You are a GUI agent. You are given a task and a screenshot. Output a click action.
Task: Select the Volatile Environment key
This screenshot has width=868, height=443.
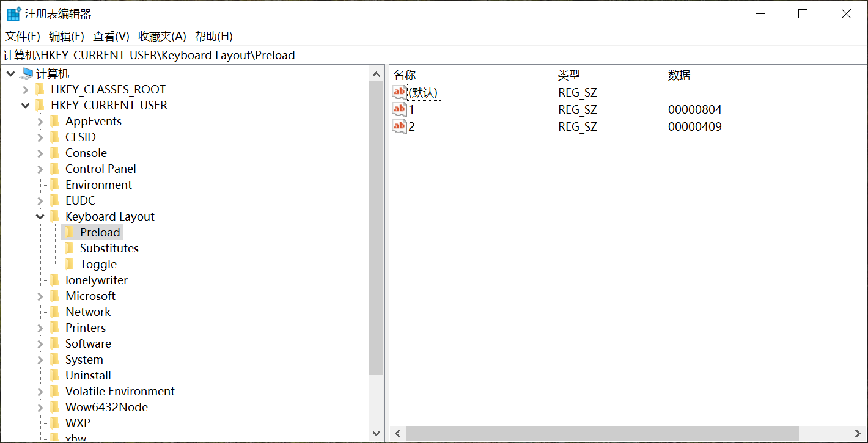(120, 392)
